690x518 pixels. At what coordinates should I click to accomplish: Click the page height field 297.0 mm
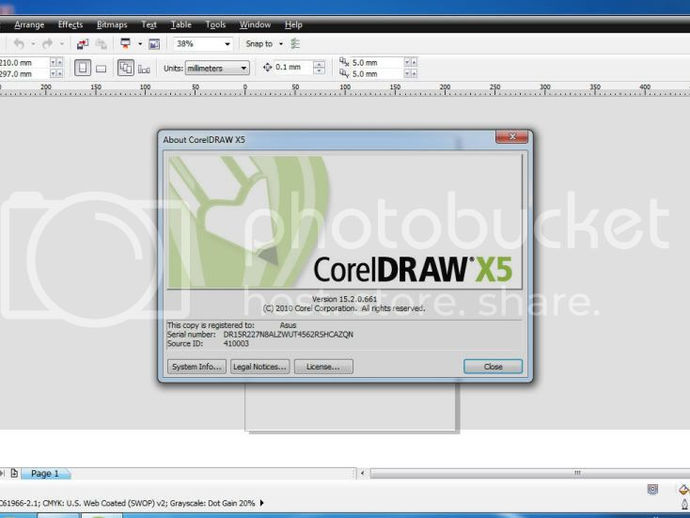point(24,74)
